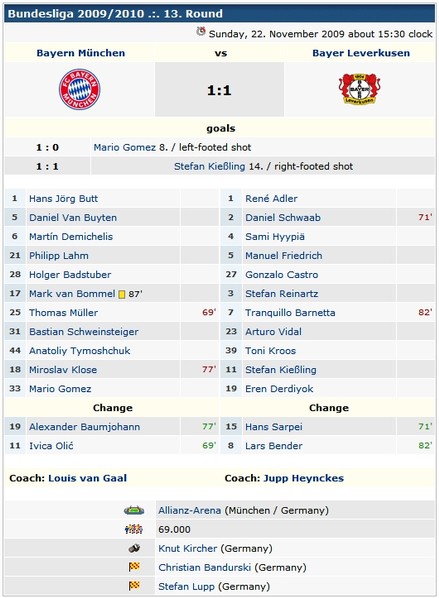Open coach Louis van Gaal's page
This screenshot has height=598, width=439.
point(87,478)
